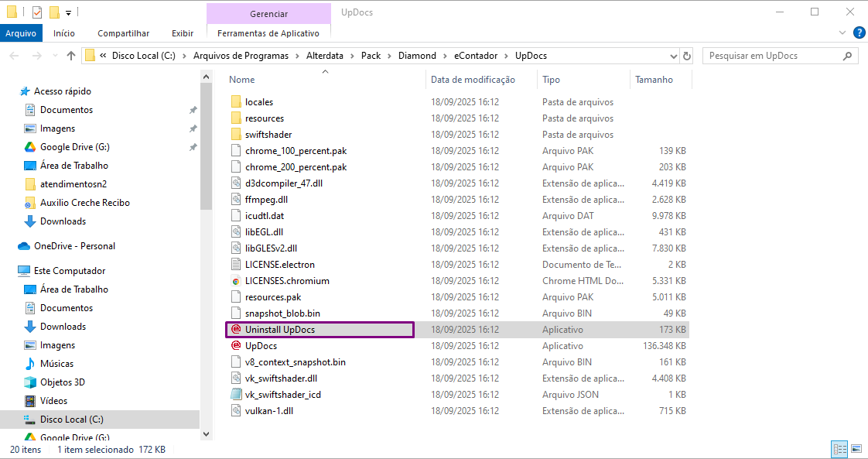This screenshot has width=868, height=459.
Task: Select the v8_context_snapshot.bin file name
Action: (x=296, y=362)
